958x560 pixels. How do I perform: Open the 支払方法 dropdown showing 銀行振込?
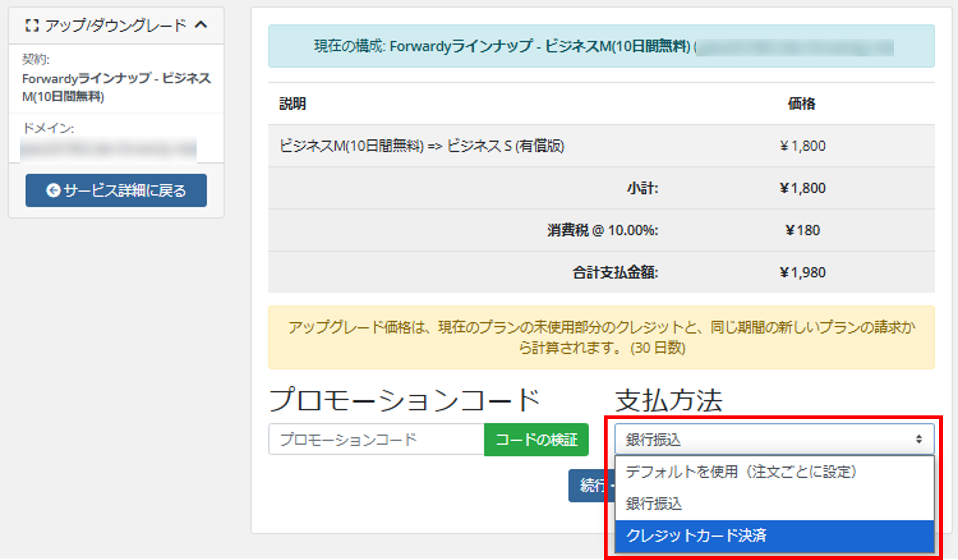click(x=774, y=440)
